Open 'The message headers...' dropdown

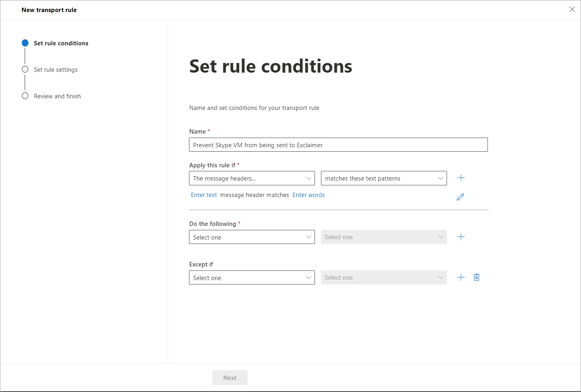(252, 179)
